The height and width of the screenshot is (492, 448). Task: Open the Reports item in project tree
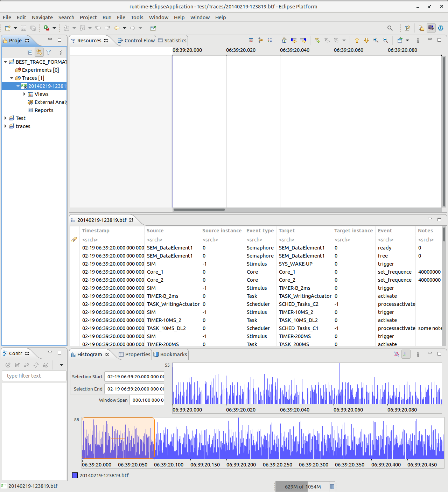(x=44, y=110)
